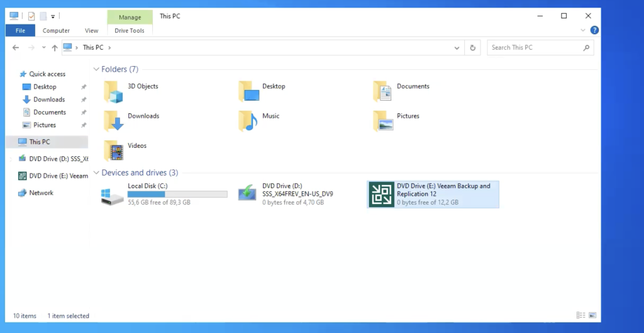Select DVD Drive (E:) Veeam in navigation pane
The width and height of the screenshot is (644, 333).
(x=53, y=176)
